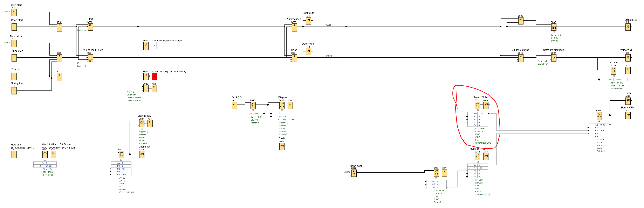
Task: Select the Hand dash network analog input NAI1
Action: (x=354, y=173)
